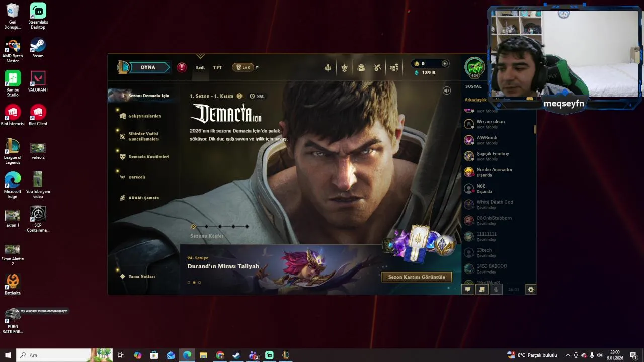Click the plus button to buy RP
This screenshot has height=362, width=644.
click(x=444, y=64)
